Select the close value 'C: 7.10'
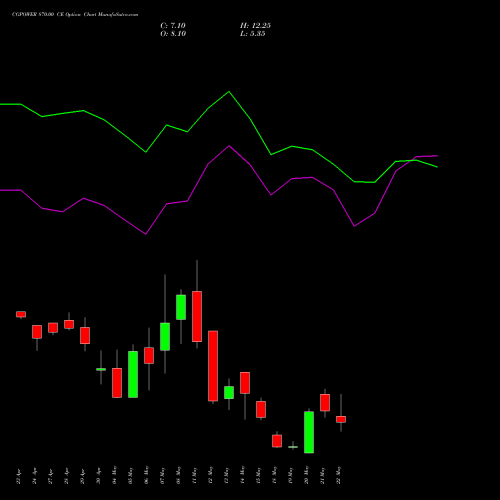Image resolution: width=500 pixels, height=500 pixels. [173, 26]
